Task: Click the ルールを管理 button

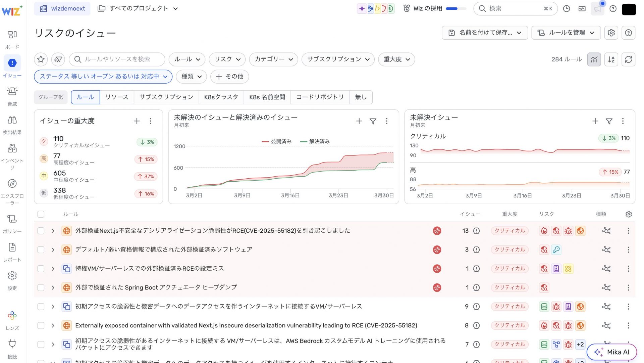Action: tap(566, 33)
